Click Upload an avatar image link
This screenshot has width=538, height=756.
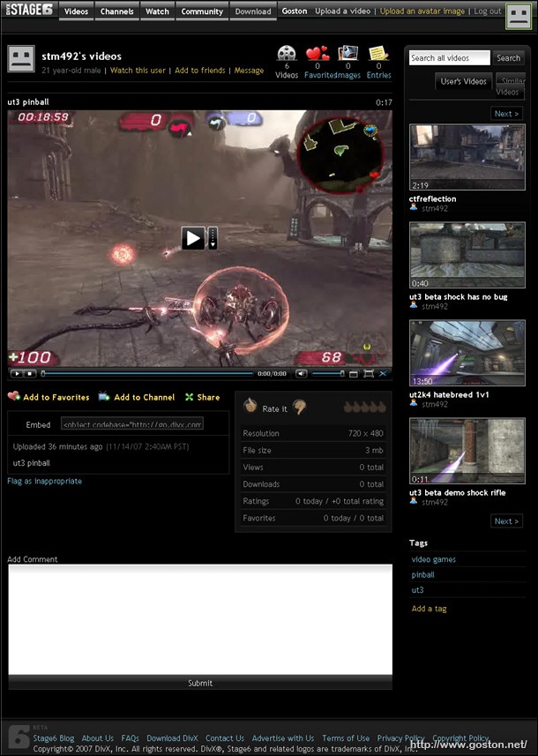point(422,11)
